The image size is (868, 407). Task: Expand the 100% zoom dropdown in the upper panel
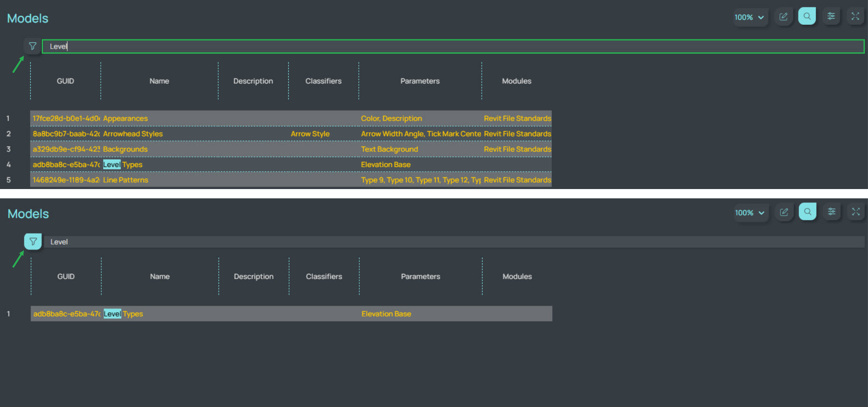point(749,17)
